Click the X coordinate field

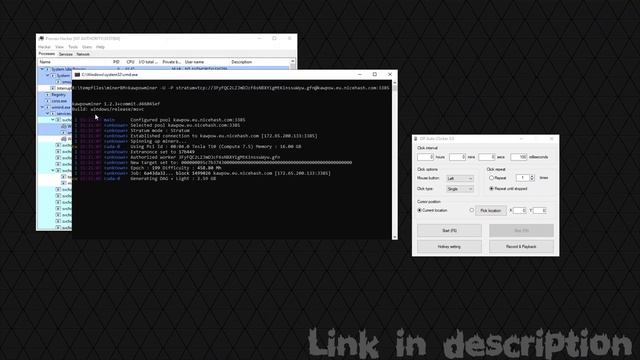pyautogui.click(x=519, y=211)
